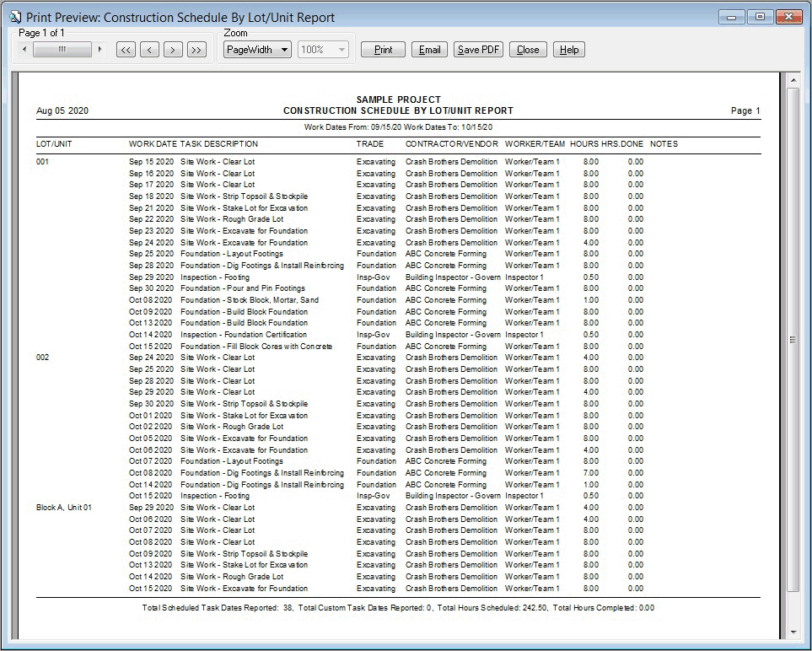This screenshot has width=812, height=651.
Task: Click the HRS.DONE column header
Action: pyautogui.click(x=622, y=144)
